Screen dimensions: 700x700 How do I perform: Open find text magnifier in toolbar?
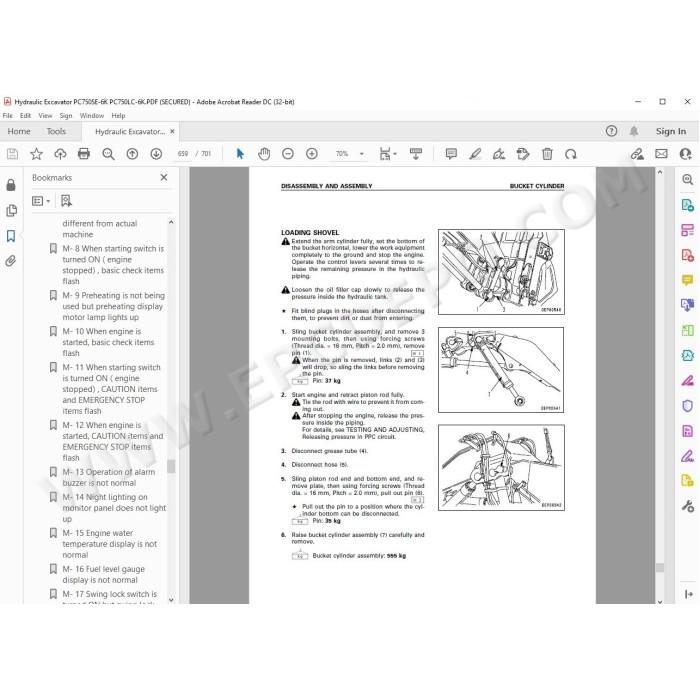coord(108,154)
